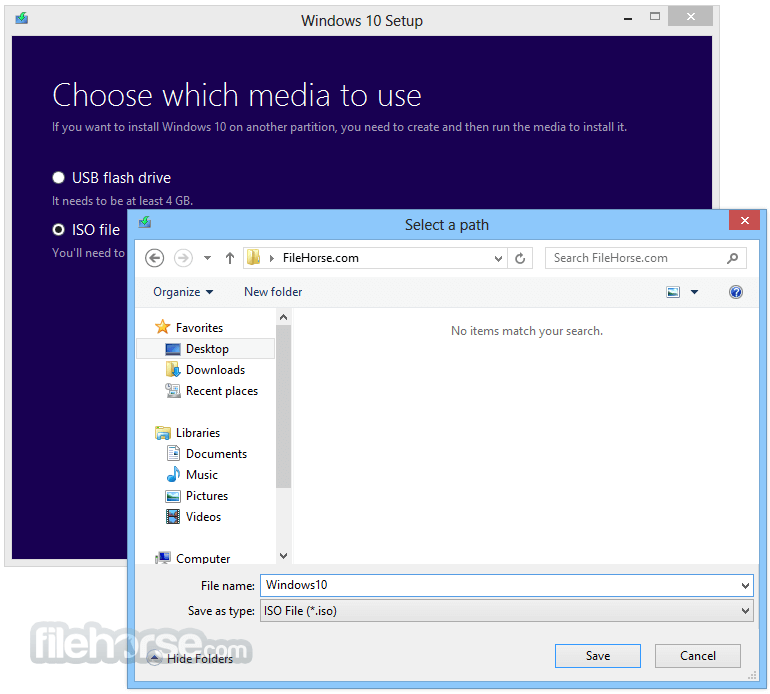This screenshot has height=694, width=770.
Task: Minimize the Windows 10 Setup window
Action: coord(628,19)
